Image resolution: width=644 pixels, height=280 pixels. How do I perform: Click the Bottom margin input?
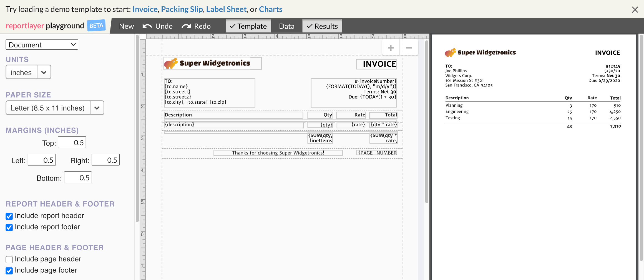(78, 177)
